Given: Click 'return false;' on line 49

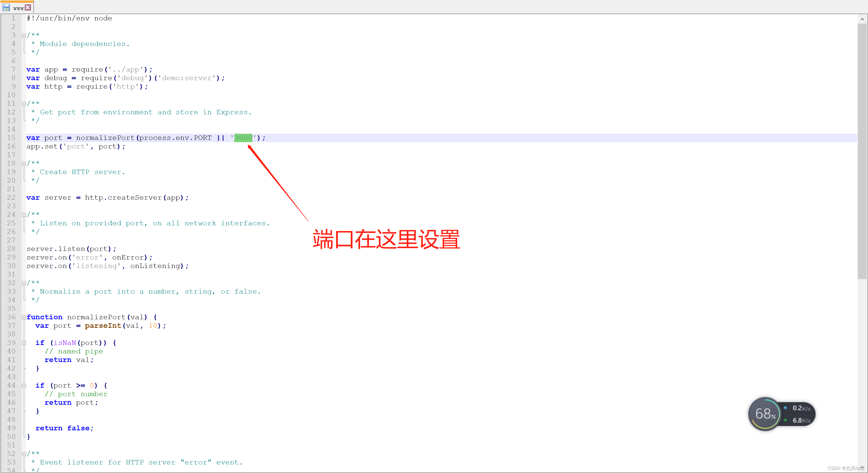Looking at the screenshot, I should click(65, 428).
